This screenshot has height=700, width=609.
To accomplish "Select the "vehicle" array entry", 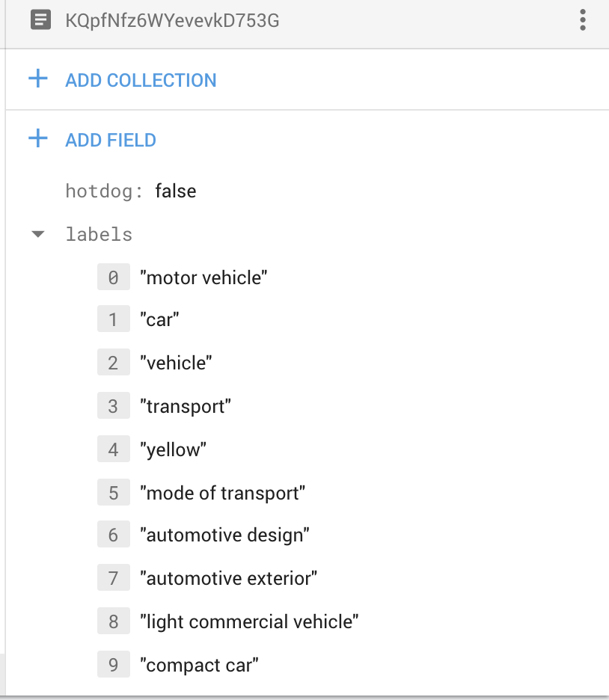I will coord(177,363).
